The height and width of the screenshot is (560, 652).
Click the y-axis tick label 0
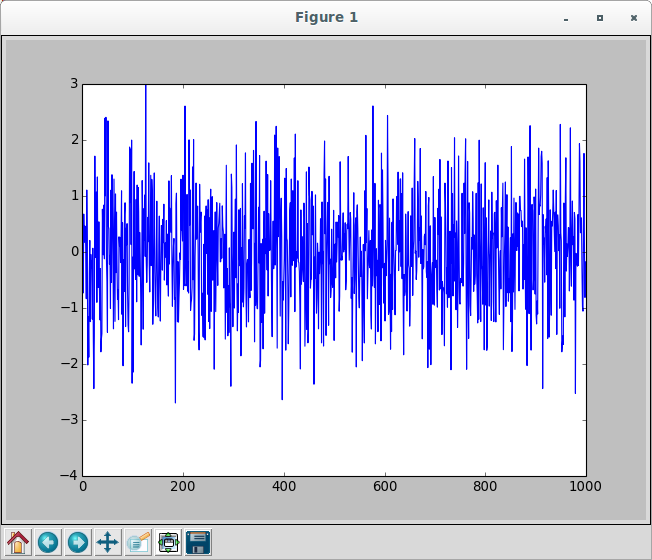point(74,252)
